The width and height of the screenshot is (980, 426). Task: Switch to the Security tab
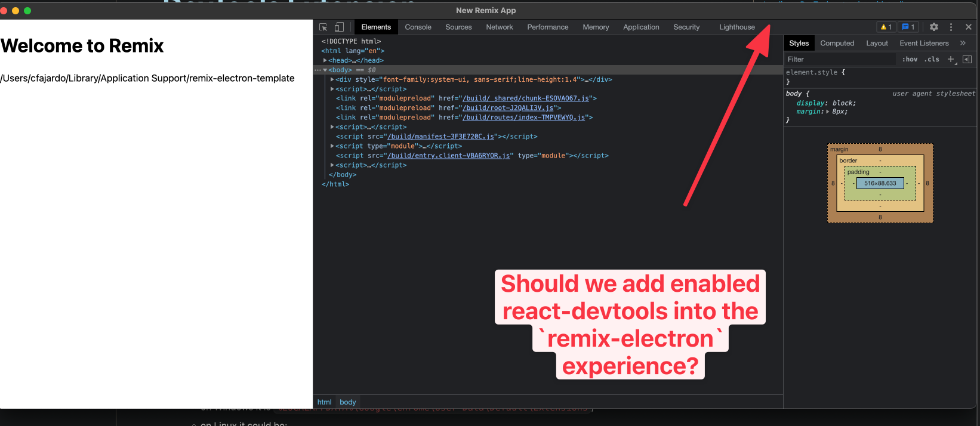pyautogui.click(x=686, y=27)
